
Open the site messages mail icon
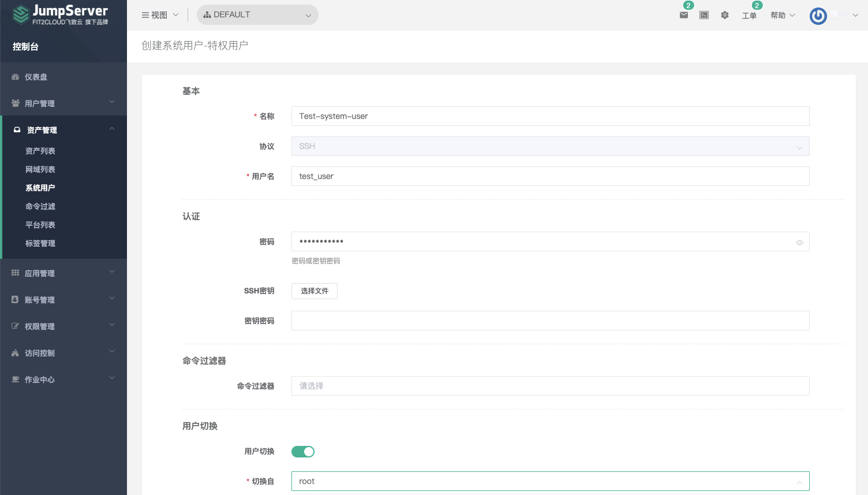pyautogui.click(x=683, y=16)
